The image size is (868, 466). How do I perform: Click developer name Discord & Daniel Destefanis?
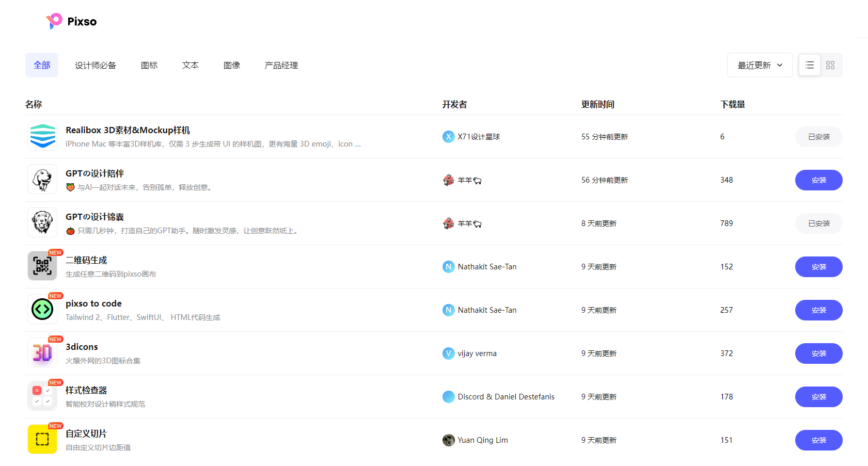[506, 397]
